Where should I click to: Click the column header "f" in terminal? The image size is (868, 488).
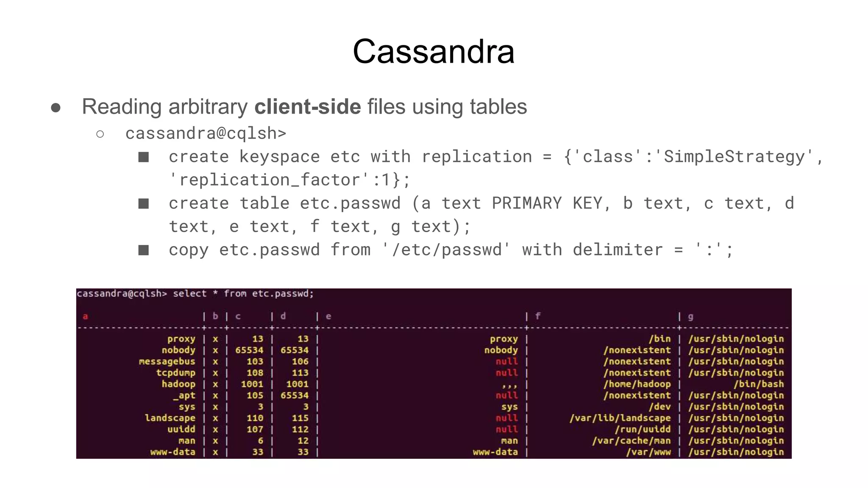pyautogui.click(x=538, y=316)
